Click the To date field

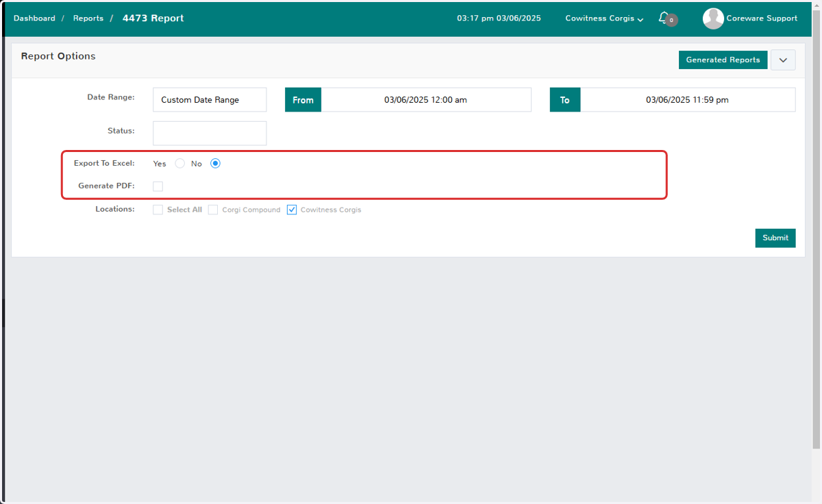pyautogui.click(x=687, y=99)
